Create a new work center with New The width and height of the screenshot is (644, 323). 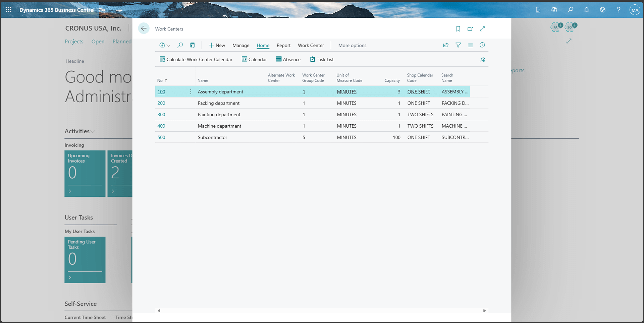[217, 45]
